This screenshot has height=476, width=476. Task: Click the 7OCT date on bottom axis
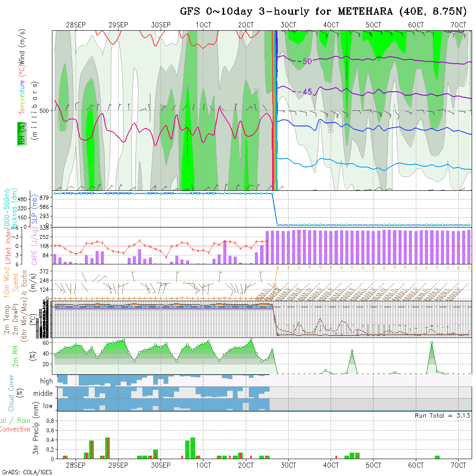coord(459,465)
